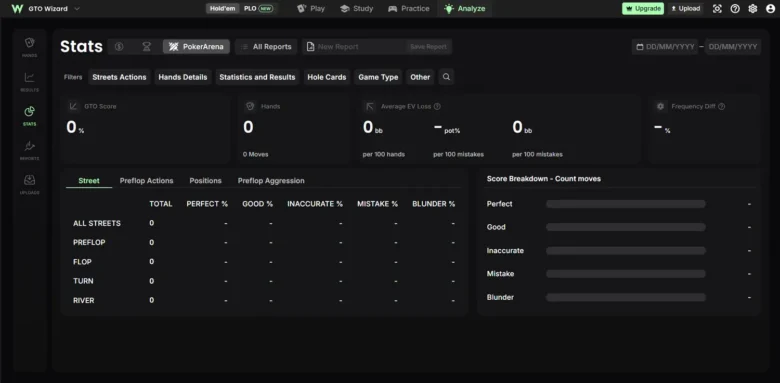The height and width of the screenshot is (383, 780).
Task: Click the Upgrade button
Action: [x=643, y=8]
